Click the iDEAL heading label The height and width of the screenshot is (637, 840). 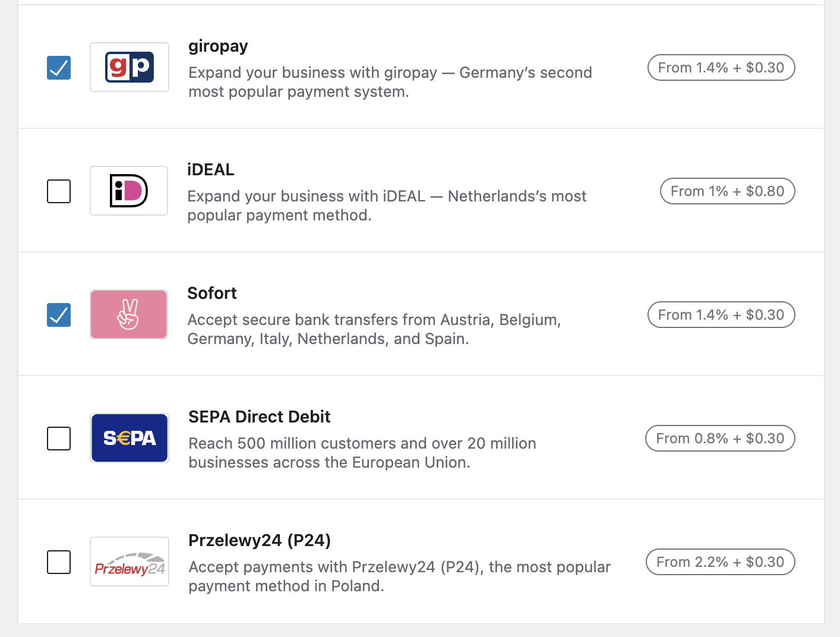(211, 170)
